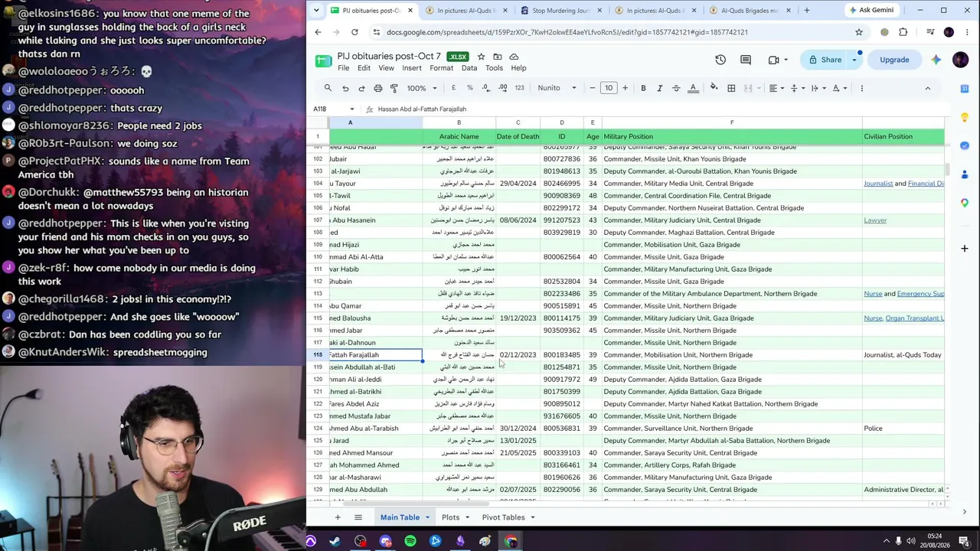Open the zoom 100% dropdown
980x551 pixels.
pyautogui.click(x=421, y=88)
